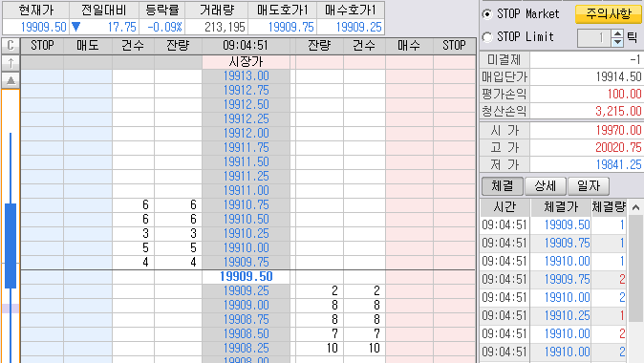Click the C clear button

coord(11,45)
